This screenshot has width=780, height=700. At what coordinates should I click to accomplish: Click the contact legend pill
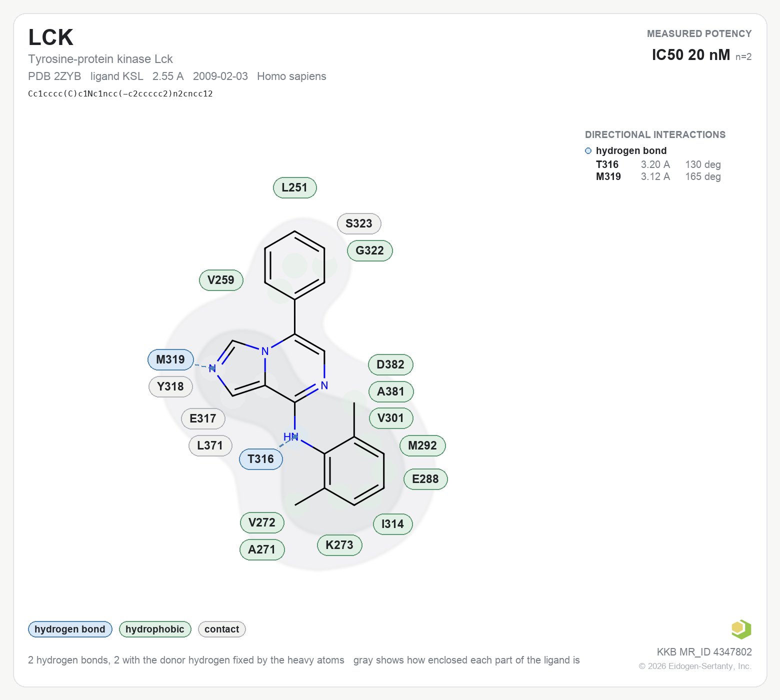click(x=222, y=629)
